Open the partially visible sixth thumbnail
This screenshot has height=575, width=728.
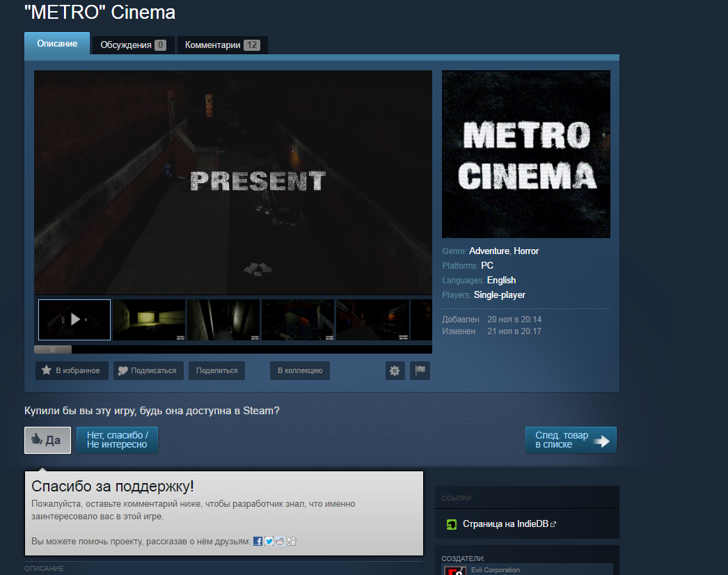pyautogui.click(x=422, y=320)
